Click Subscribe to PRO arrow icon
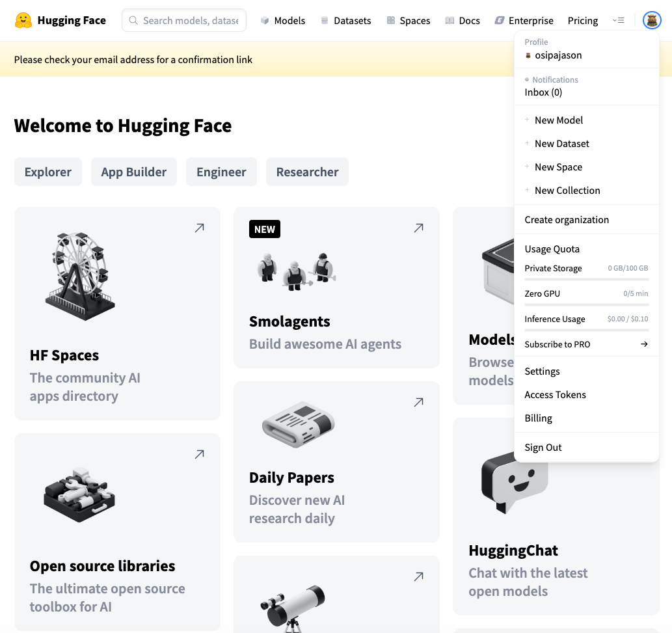 (x=644, y=344)
